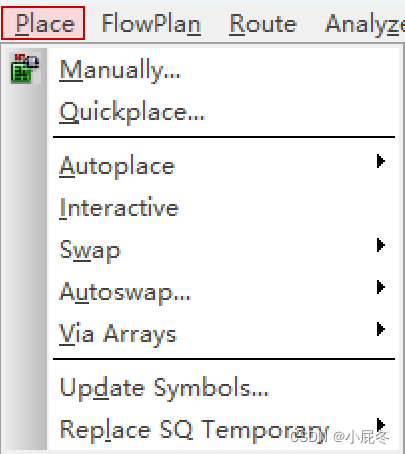Screen dimensions: 405x454
Task: Expand the Replace SQ Temporary submenu arrow
Action: (x=381, y=425)
